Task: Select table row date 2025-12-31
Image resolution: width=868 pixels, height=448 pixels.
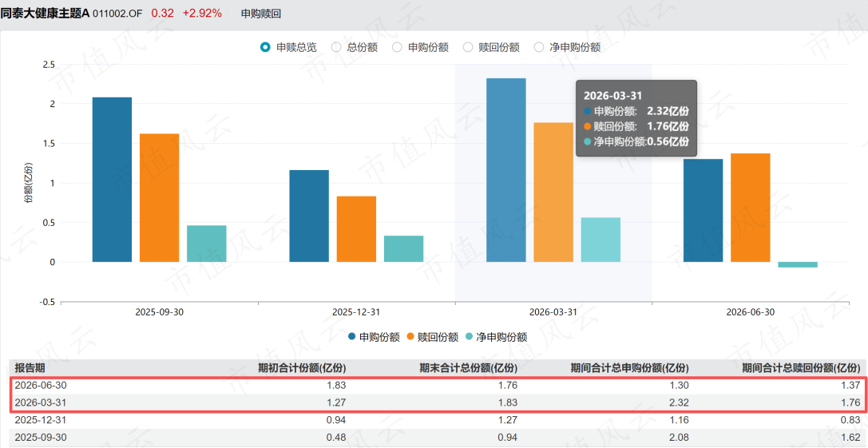Action: (41, 420)
